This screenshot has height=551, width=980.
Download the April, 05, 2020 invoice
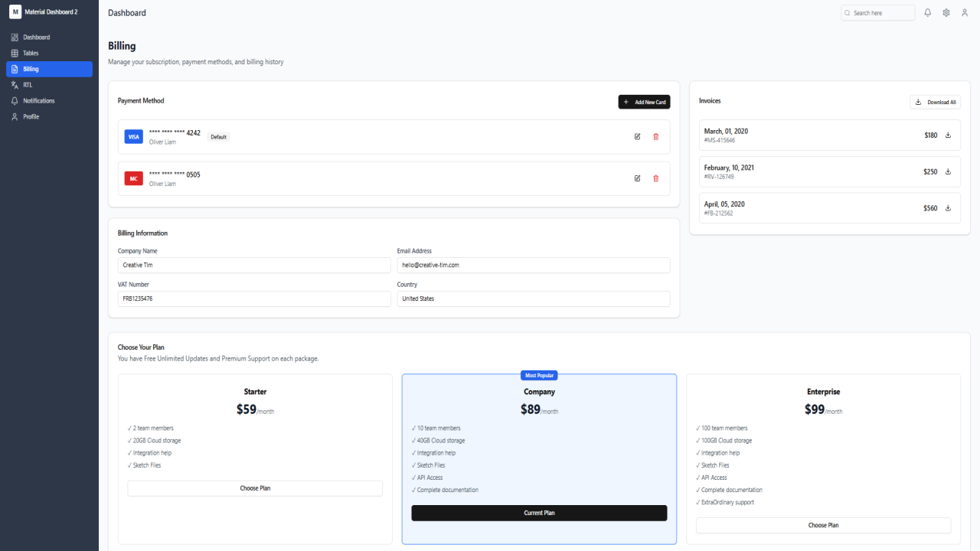point(948,208)
